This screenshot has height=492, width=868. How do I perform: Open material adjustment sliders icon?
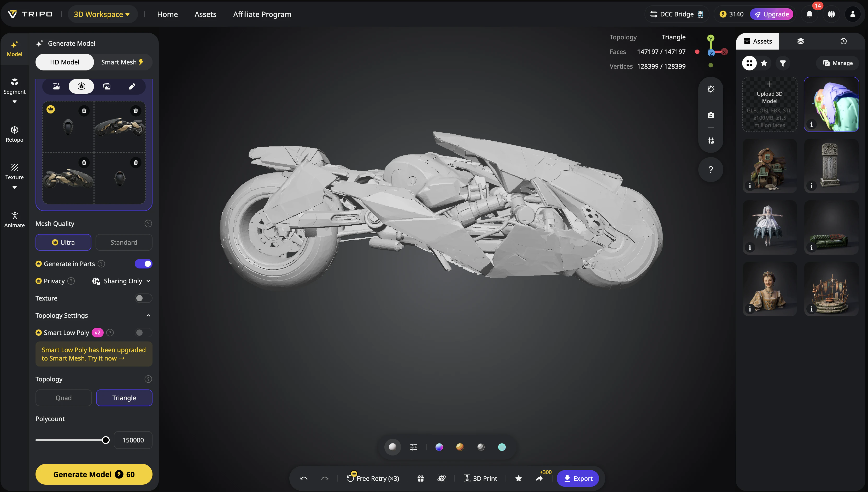point(414,447)
